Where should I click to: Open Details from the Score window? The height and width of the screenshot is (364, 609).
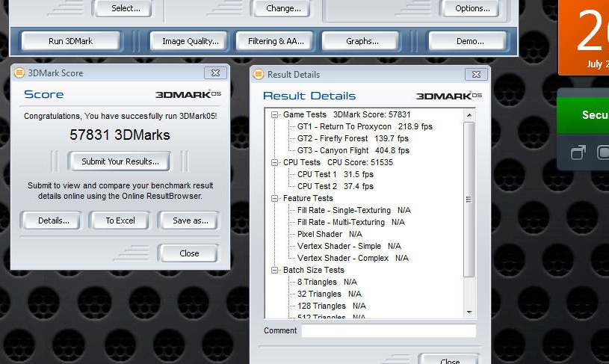(53, 220)
